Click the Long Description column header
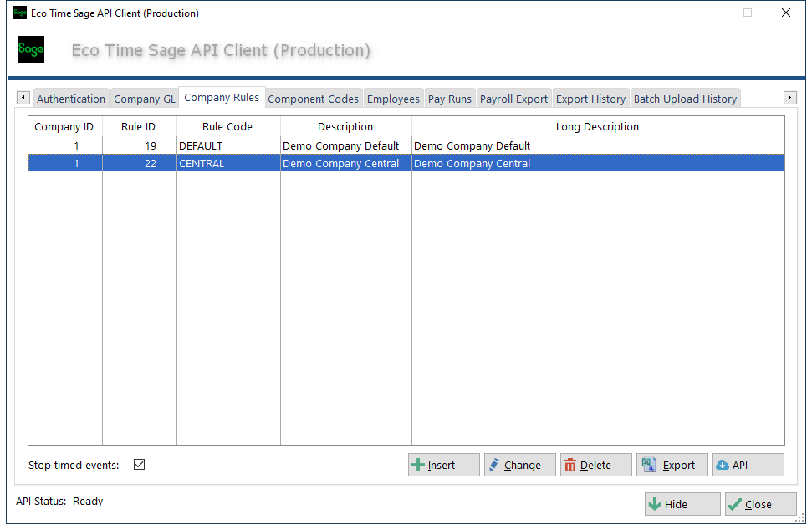The width and height of the screenshot is (812, 530). click(x=597, y=127)
